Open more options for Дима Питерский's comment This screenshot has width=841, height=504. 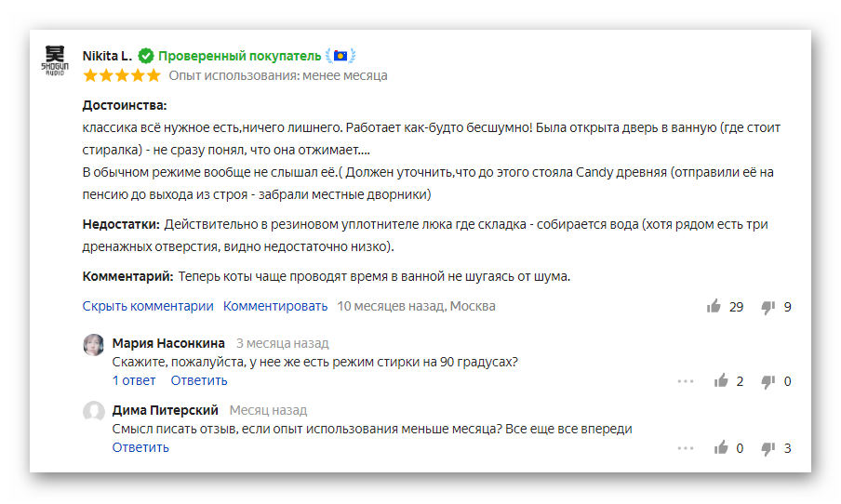coord(686,448)
